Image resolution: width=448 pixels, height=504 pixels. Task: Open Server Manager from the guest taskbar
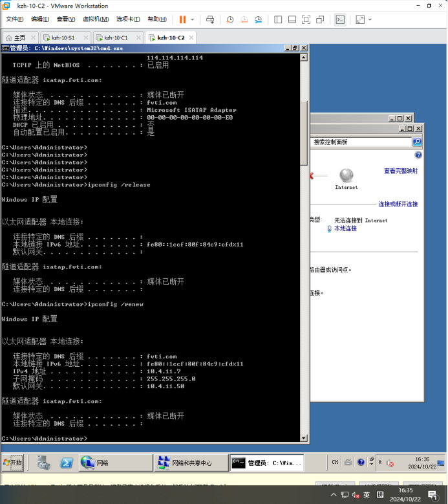tap(43, 463)
